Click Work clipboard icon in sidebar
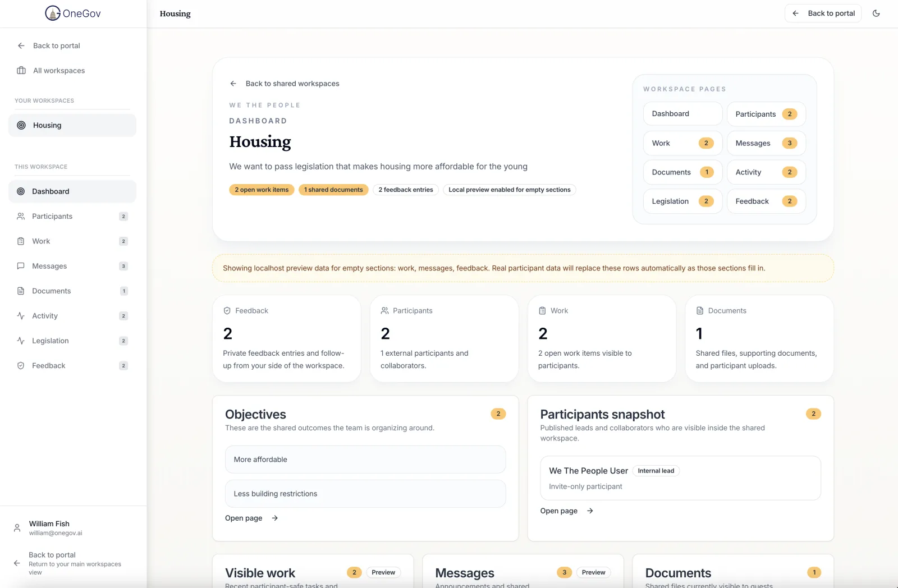 tap(21, 241)
